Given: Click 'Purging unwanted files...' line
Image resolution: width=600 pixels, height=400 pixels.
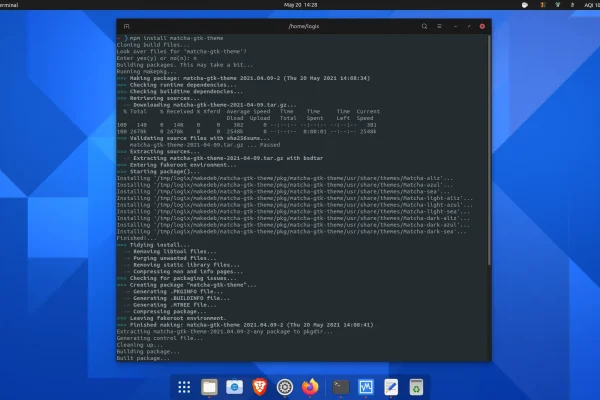Looking at the screenshot, I should point(170,258).
